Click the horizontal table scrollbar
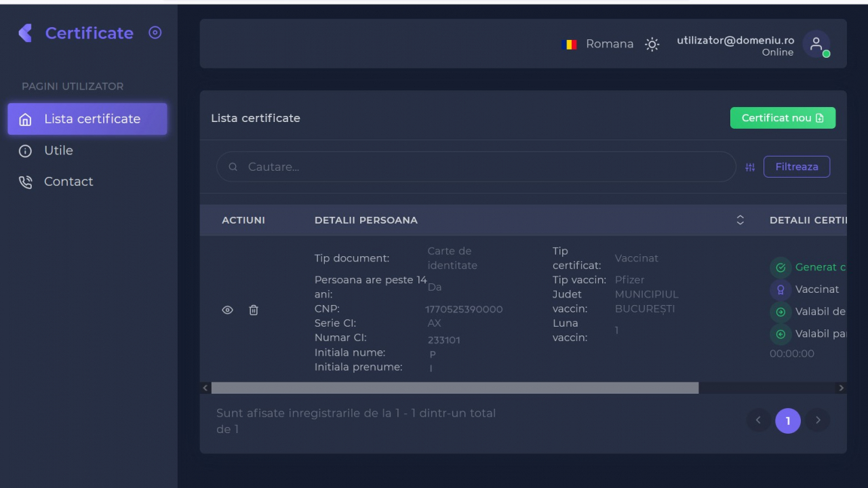 (x=454, y=388)
